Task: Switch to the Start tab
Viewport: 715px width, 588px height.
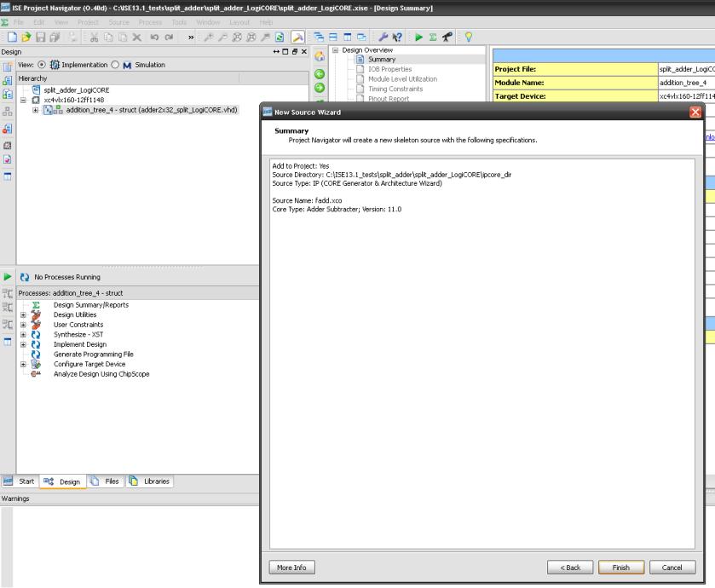Action: (x=19, y=481)
